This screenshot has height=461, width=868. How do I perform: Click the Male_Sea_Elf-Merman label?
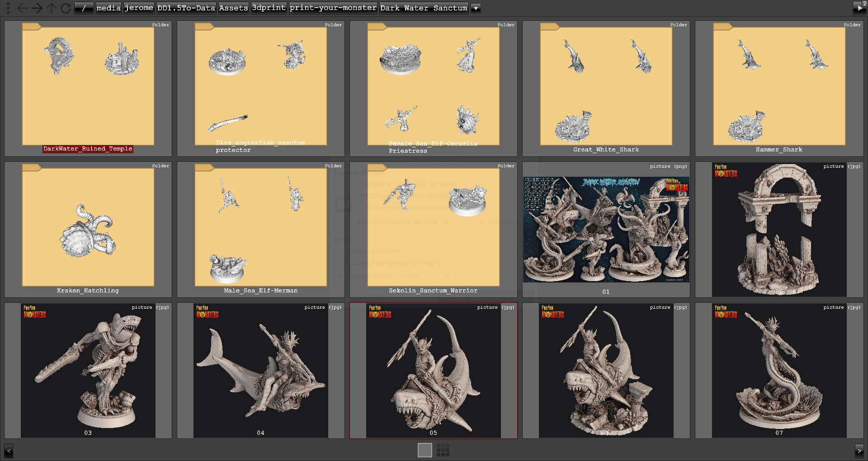click(x=261, y=291)
